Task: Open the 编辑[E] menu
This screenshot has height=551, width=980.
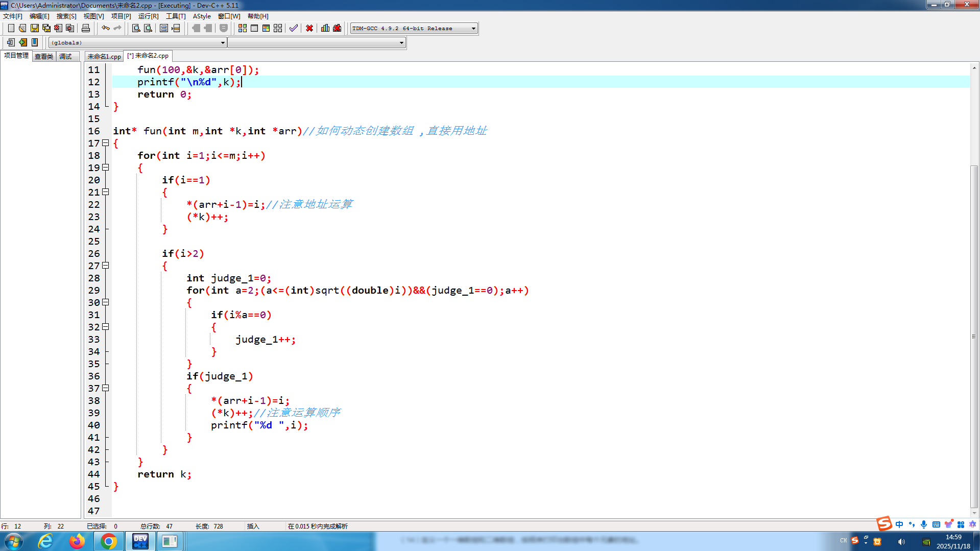Action: coord(39,16)
